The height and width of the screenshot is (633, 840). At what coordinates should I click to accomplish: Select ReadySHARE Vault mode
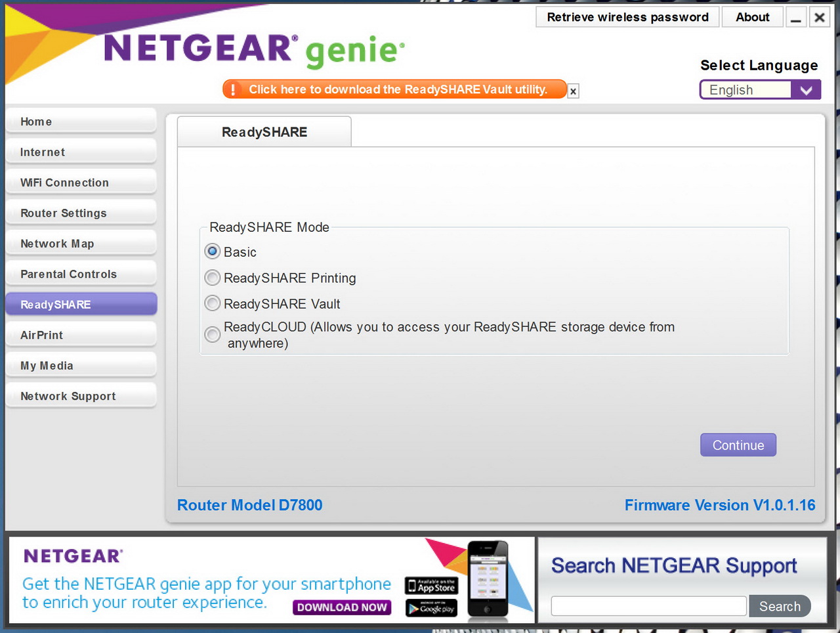point(213,303)
